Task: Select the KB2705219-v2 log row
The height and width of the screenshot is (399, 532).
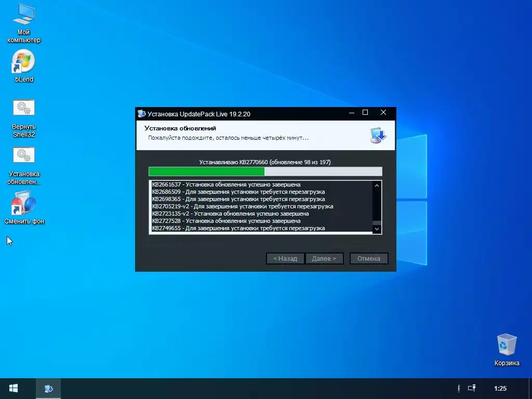Action: pos(243,206)
